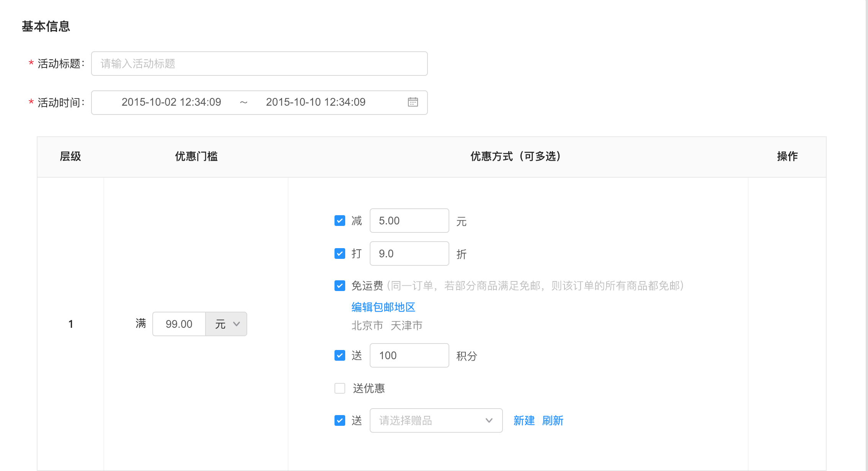
Task: Click the end date 2015-10-10 field
Action: pos(315,102)
